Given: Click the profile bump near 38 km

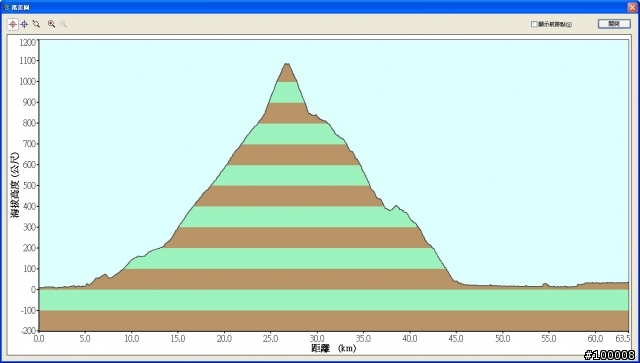Looking at the screenshot, I should (x=396, y=207).
